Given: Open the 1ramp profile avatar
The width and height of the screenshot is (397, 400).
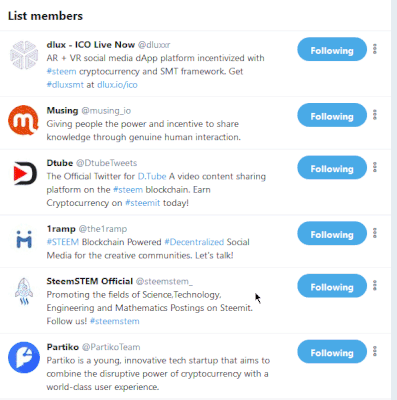Looking at the screenshot, I should point(24,239).
